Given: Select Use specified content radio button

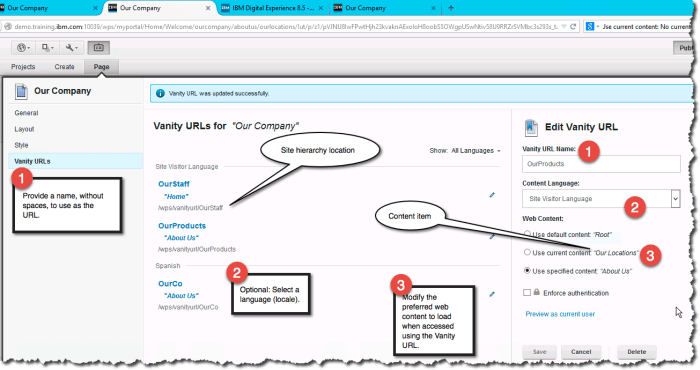Looking at the screenshot, I should [527, 270].
